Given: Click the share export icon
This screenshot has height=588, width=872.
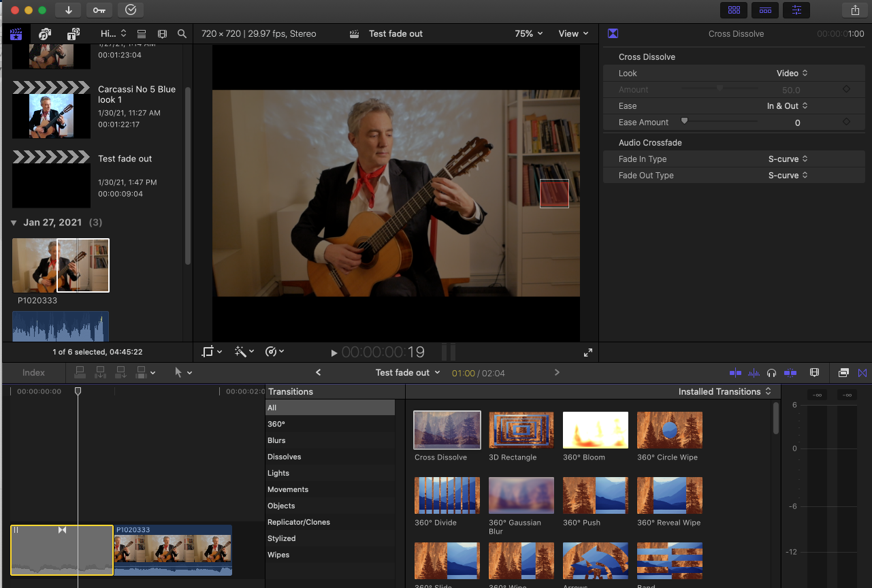Looking at the screenshot, I should pyautogui.click(x=855, y=10).
